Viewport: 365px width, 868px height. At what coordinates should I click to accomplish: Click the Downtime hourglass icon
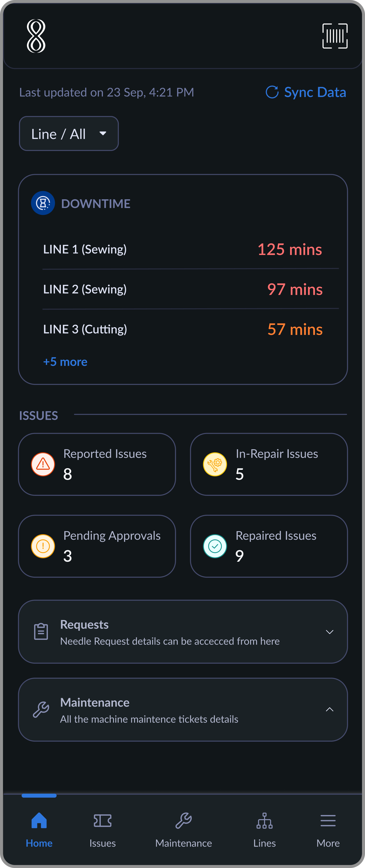point(43,203)
